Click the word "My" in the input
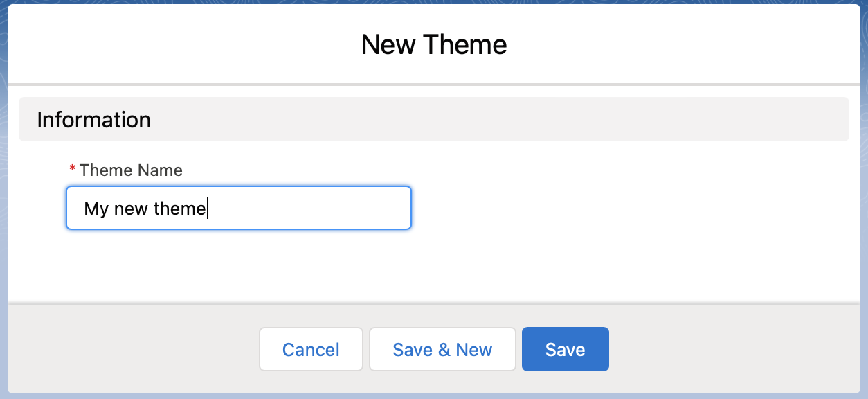This screenshot has width=868, height=399. 96,209
